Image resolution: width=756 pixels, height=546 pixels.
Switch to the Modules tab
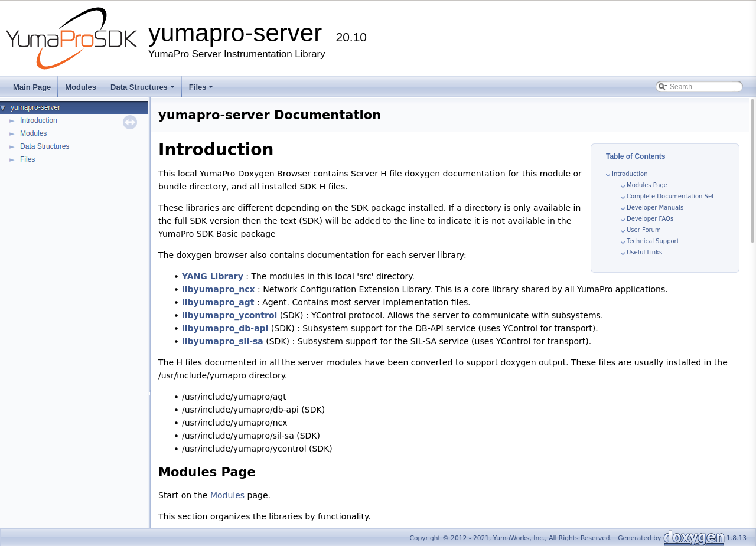click(x=80, y=87)
